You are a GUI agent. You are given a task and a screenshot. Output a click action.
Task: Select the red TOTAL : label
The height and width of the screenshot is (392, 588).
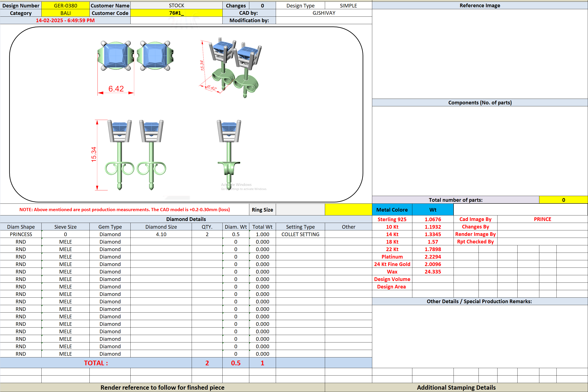point(96,363)
